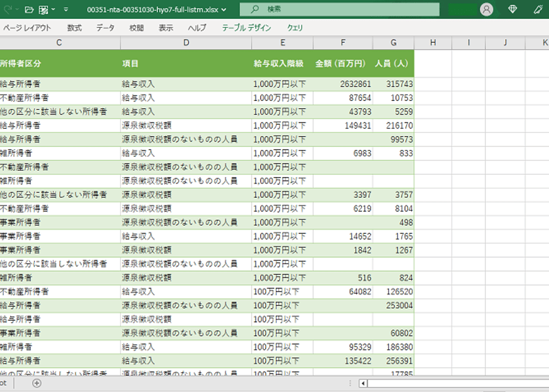549x392 pixels.
Task: Select the テーブル デザイン tab
Action: point(247,28)
